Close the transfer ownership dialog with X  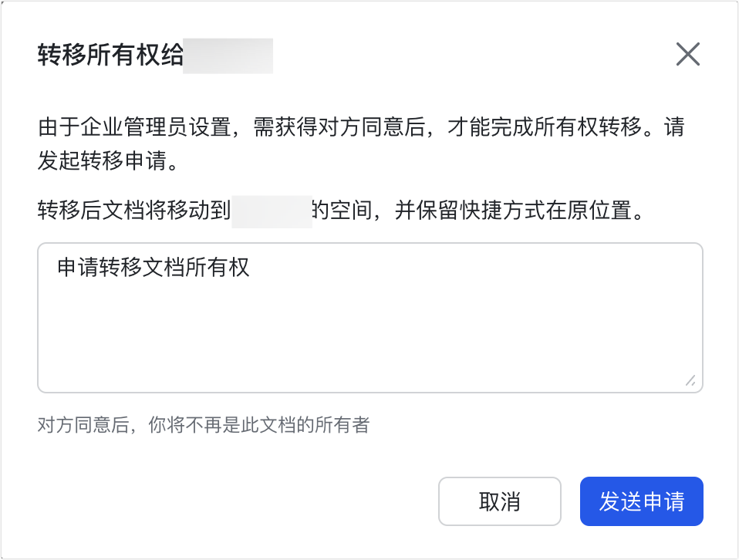coord(687,55)
